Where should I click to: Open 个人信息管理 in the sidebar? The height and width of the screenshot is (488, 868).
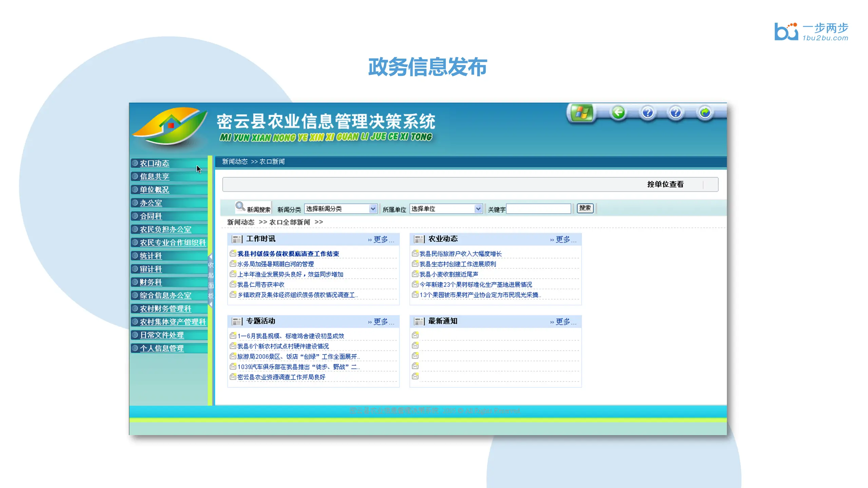(162, 348)
